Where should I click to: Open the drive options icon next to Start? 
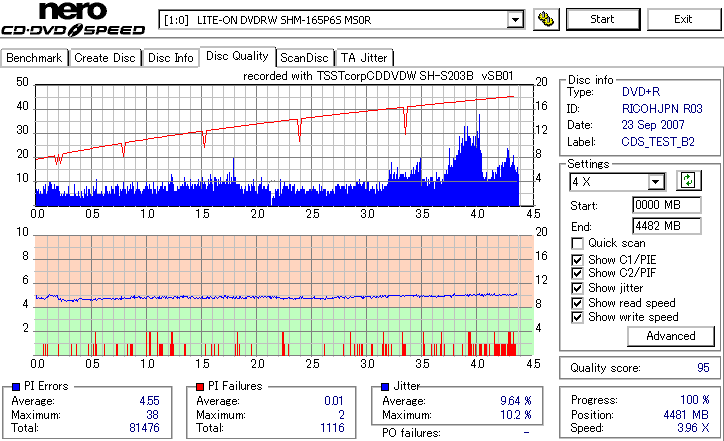click(x=546, y=19)
